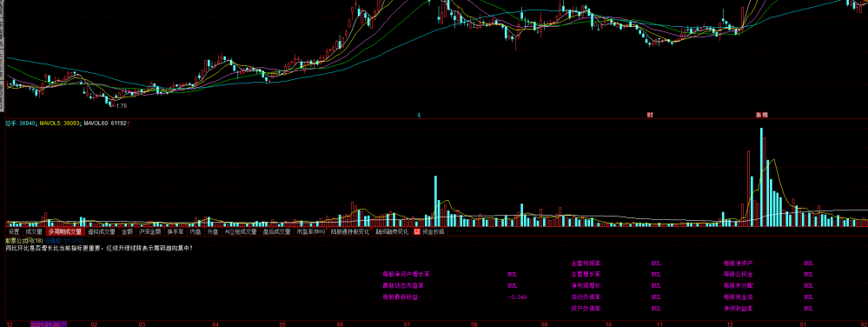Viewport: 868px width, 327px height.
Task: Select the 融资融券变化 tab
Action: (392, 231)
